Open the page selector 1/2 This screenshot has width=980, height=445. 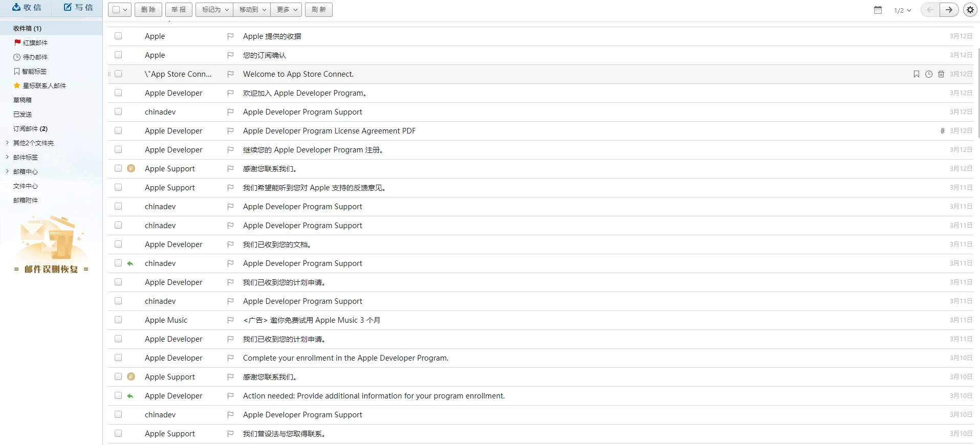click(x=902, y=10)
